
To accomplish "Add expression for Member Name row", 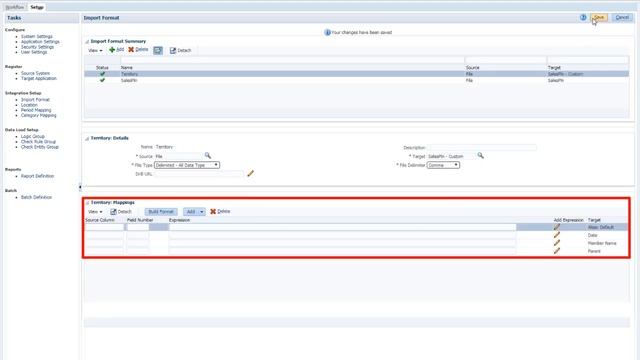I will point(557,243).
